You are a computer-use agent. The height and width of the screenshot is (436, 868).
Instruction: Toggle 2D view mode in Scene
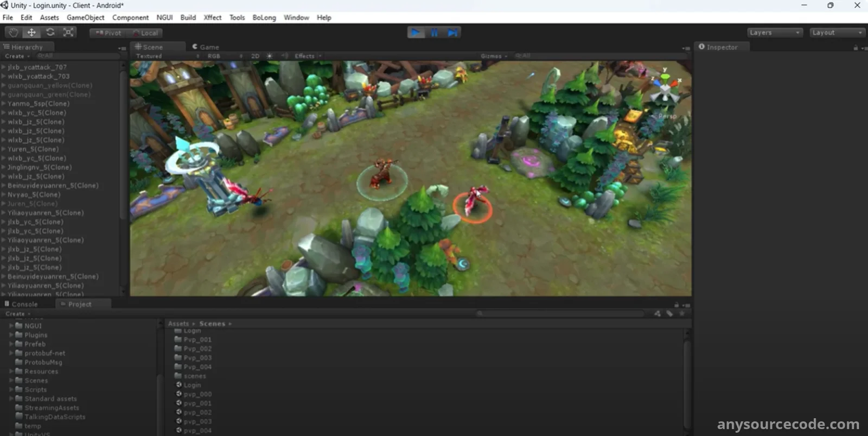(x=255, y=56)
